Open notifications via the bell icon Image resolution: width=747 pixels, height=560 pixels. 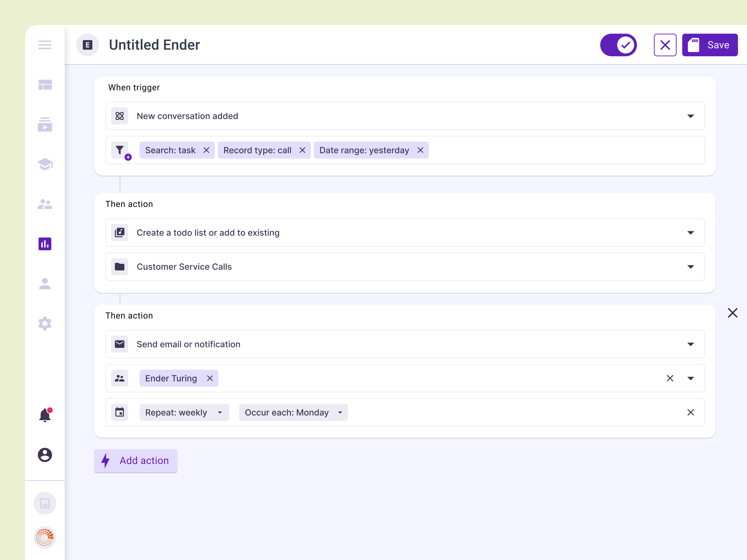coord(44,415)
